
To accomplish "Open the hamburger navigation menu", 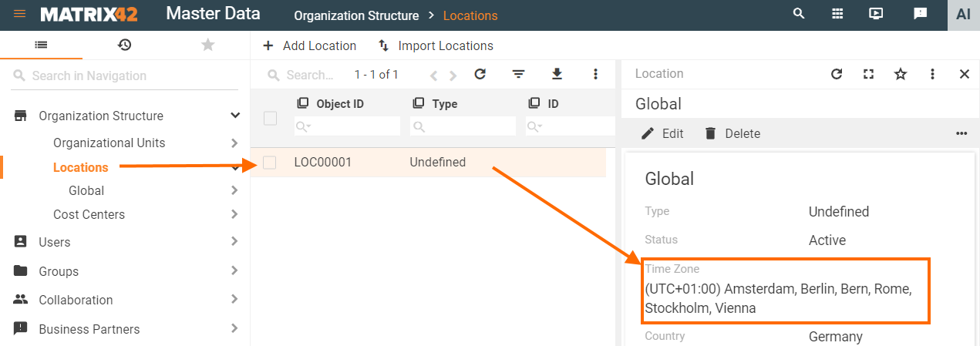I will click(19, 15).
